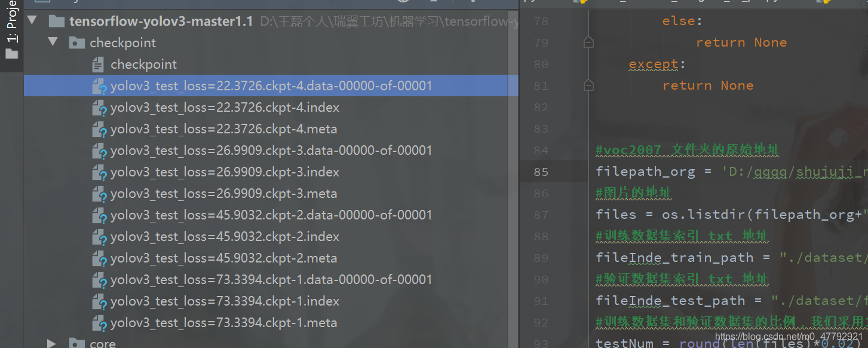868x348 pixels.
Task: Click unknown-file icon of 45.9032.ckpt-2.index
Action: (x=99, y=237)
